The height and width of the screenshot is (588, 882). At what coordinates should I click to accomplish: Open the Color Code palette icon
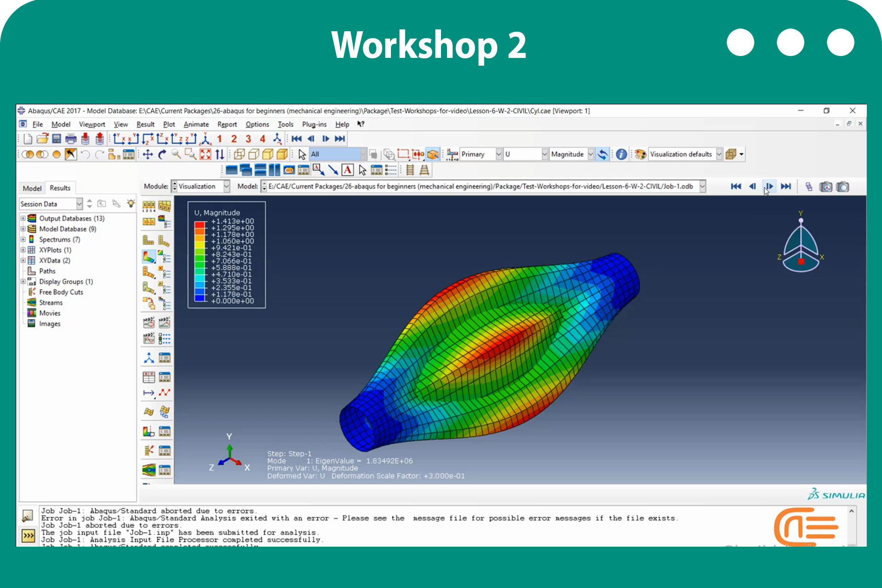(640, 154)
